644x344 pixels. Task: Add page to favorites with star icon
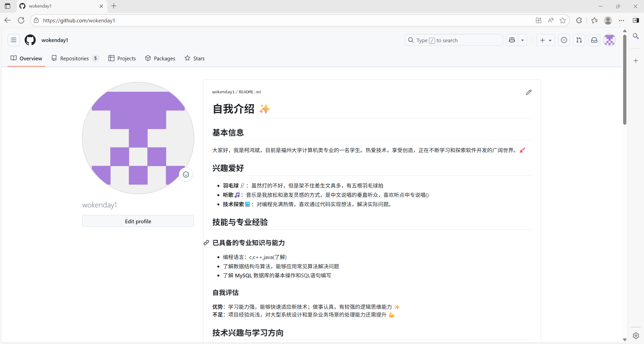(563, 20)
